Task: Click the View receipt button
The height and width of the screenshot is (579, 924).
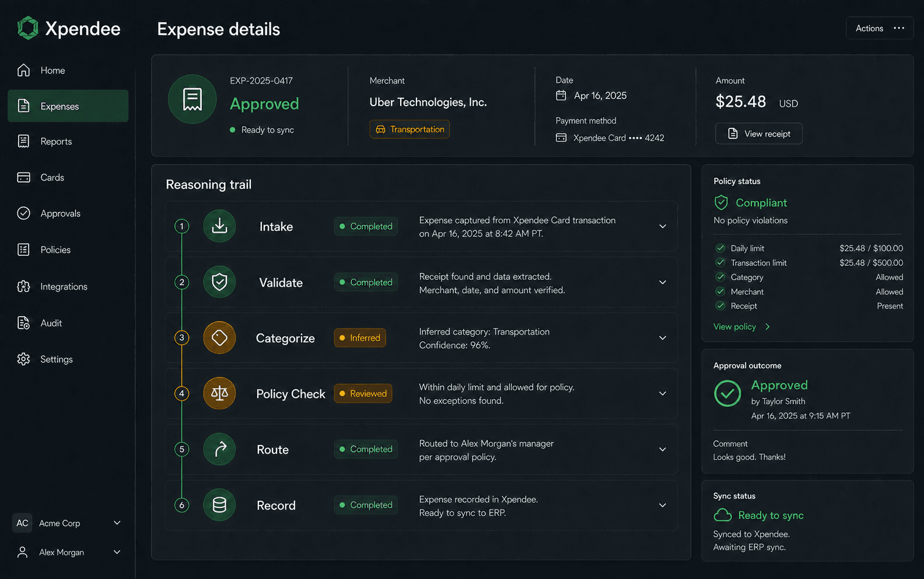Action: [759, 134]
